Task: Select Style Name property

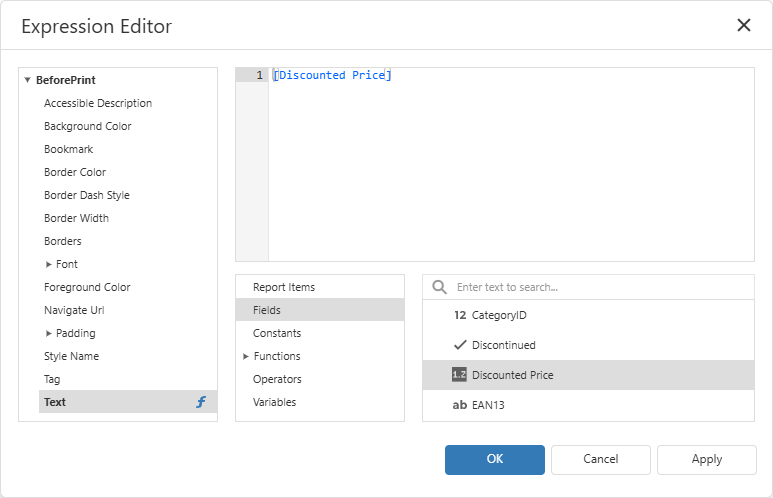Action: 71,356
